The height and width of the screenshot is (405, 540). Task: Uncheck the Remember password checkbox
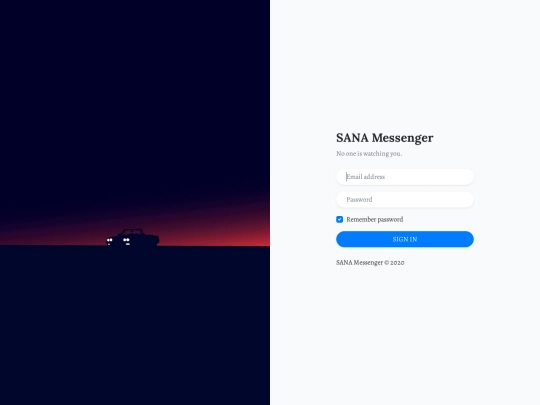click(340, 219)
